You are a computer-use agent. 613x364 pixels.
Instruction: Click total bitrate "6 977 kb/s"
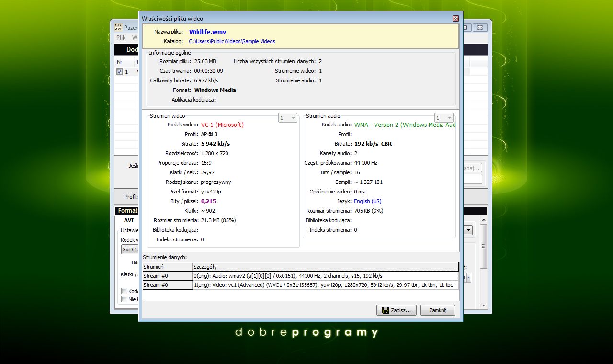pos(206,80)
